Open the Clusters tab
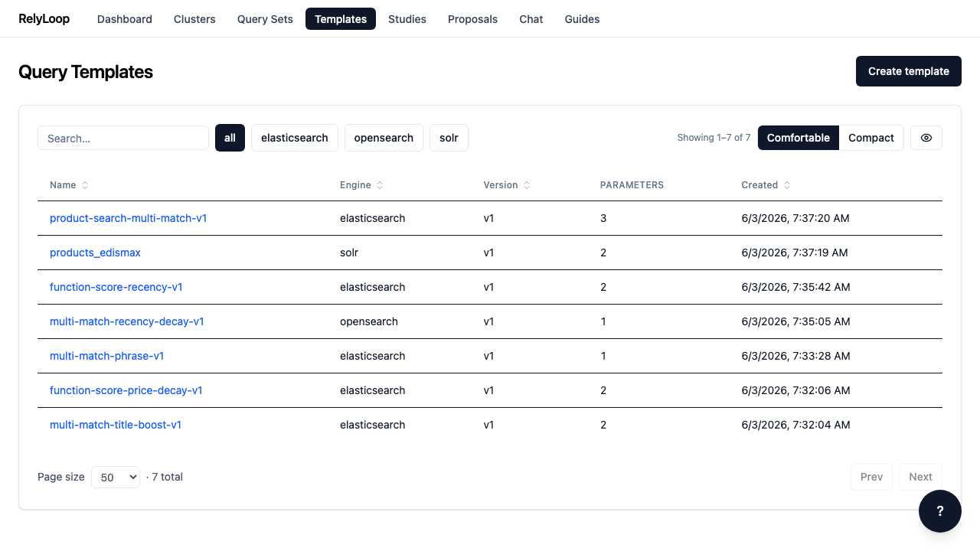Screen dimensions: 980x551 pos(194,19)
